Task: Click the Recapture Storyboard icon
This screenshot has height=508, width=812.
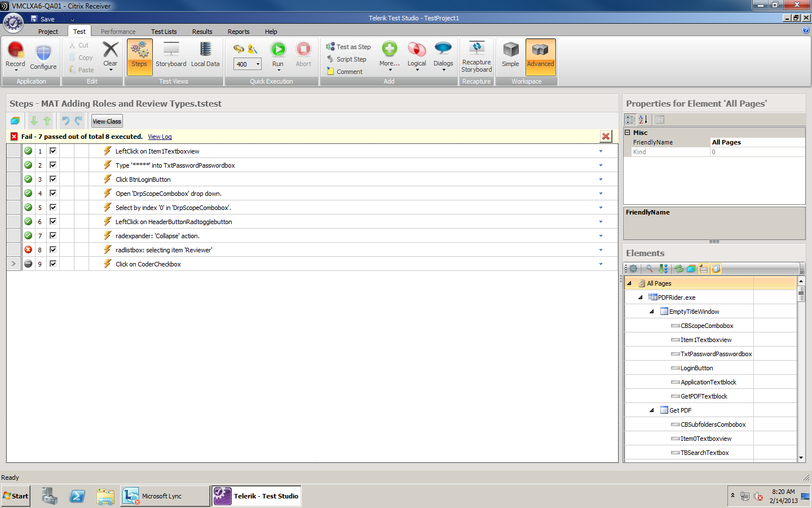Action: pos(476,56)
